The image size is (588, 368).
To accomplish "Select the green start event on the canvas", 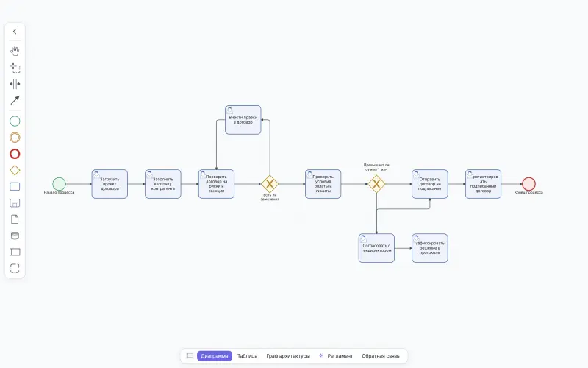I will 59,184.
